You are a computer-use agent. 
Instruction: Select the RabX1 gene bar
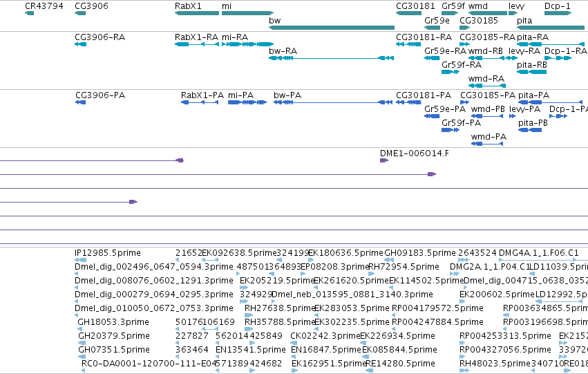(197, 13)
